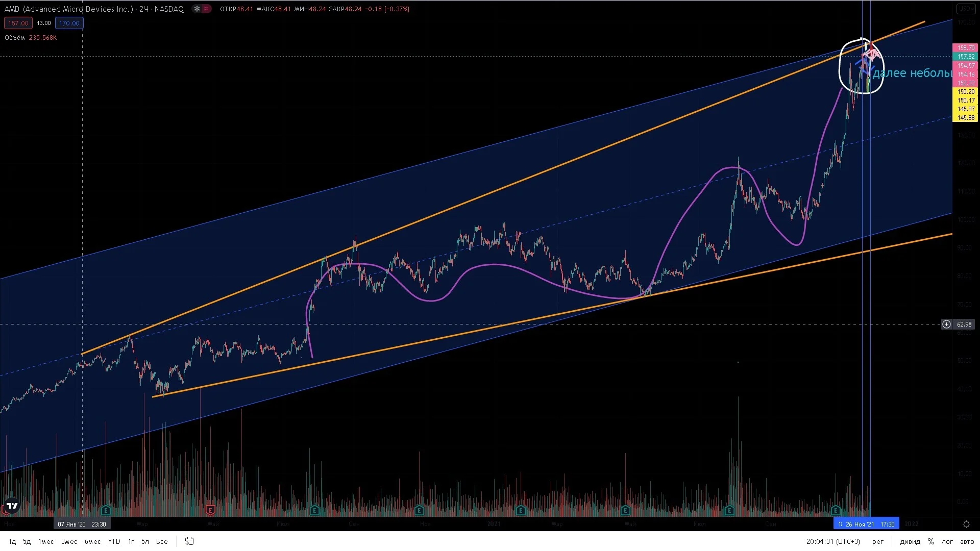980x551 pixels.
Task: Click the yellow 150.20 price label
Action: (x=965, y=92)
